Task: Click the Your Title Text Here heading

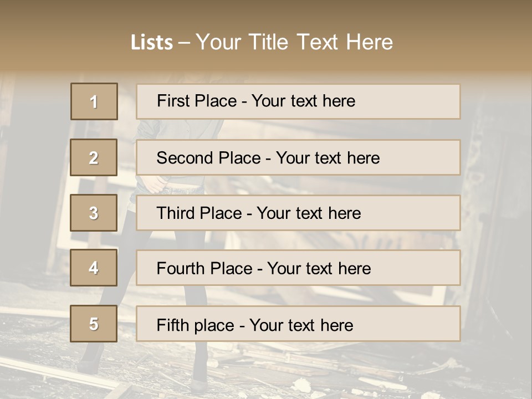Action: click(x=294, y=42)
